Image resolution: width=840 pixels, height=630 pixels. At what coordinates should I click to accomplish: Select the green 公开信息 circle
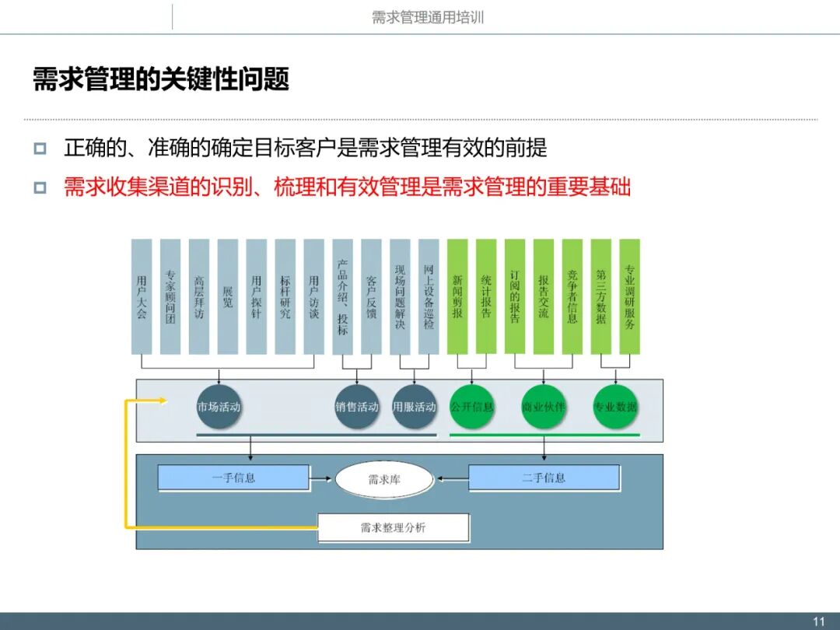(x=471, y=404)
